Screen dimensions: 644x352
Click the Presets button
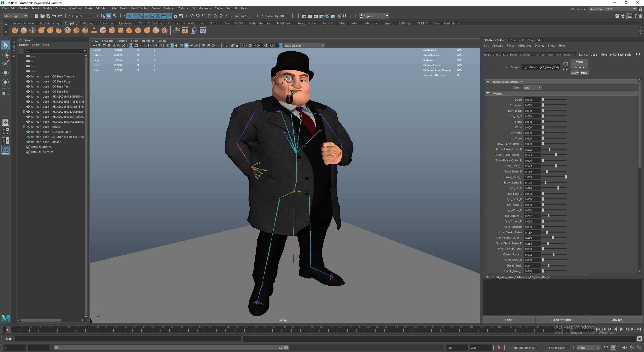579,67
